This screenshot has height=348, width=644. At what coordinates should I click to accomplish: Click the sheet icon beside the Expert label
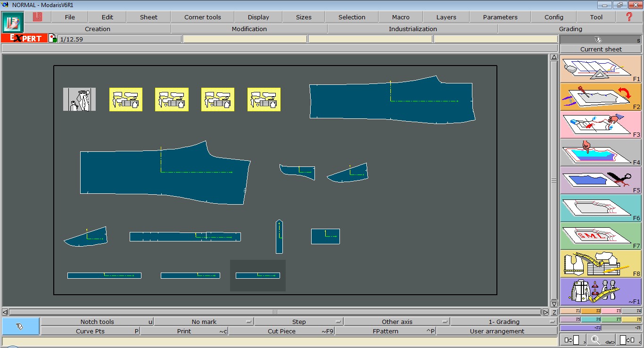(x=53, y=38)
